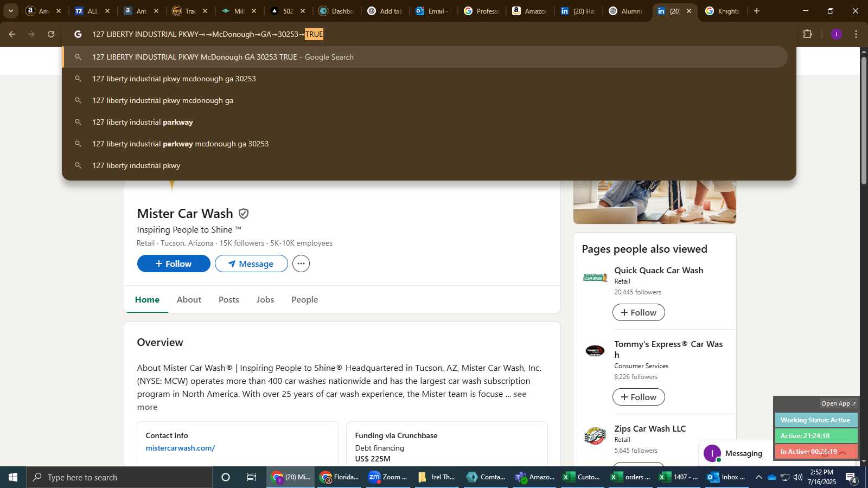Follow Tommy's Express Car Wash
Viewport: 868px width, 488px height.
coord(639,397)
